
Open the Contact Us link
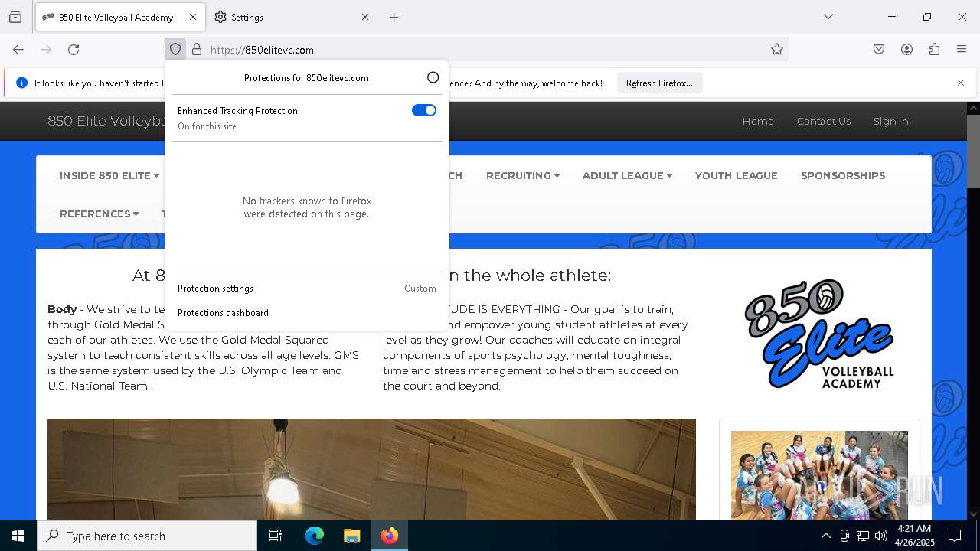click(824, 121)
